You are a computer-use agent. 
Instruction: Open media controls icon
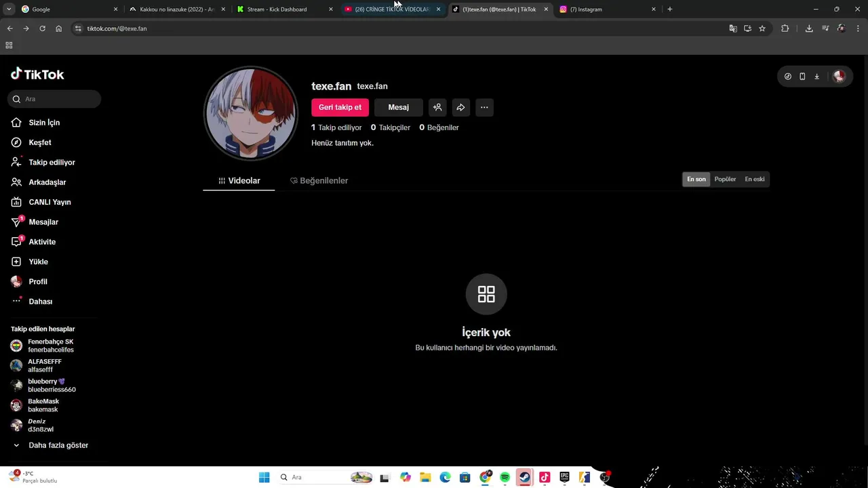tap(825, 28)
